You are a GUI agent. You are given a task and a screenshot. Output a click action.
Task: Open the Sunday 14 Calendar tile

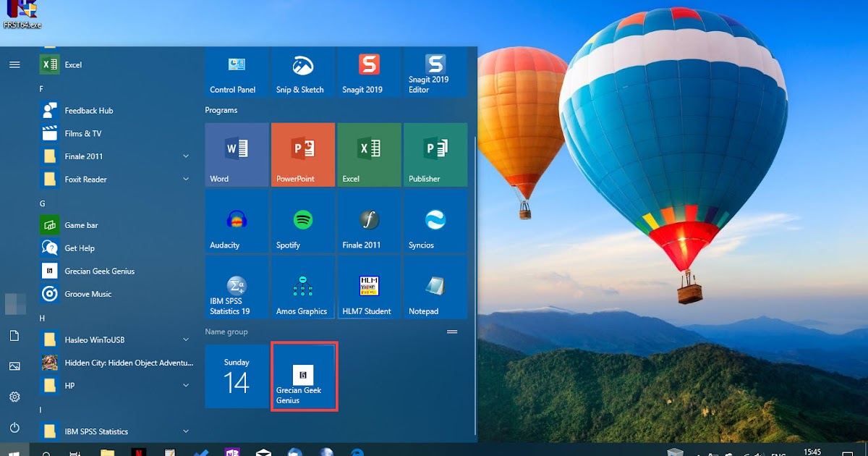236,376
